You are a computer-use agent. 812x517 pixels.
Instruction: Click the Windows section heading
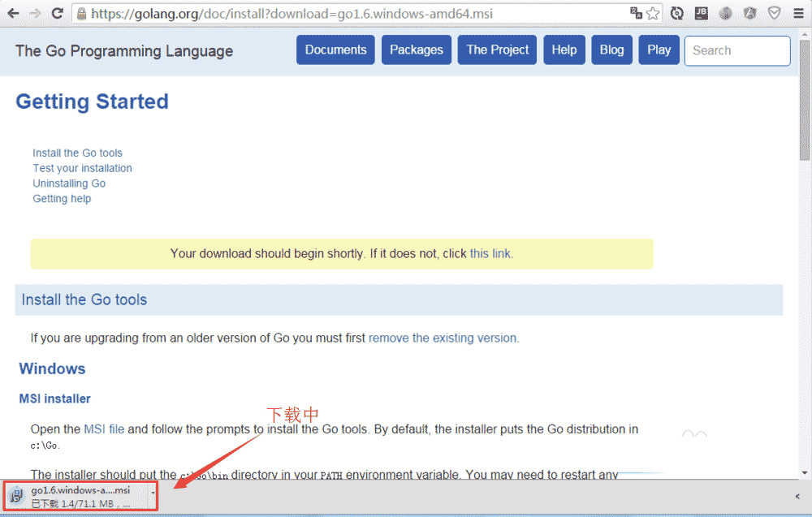[x=52, y=368]
